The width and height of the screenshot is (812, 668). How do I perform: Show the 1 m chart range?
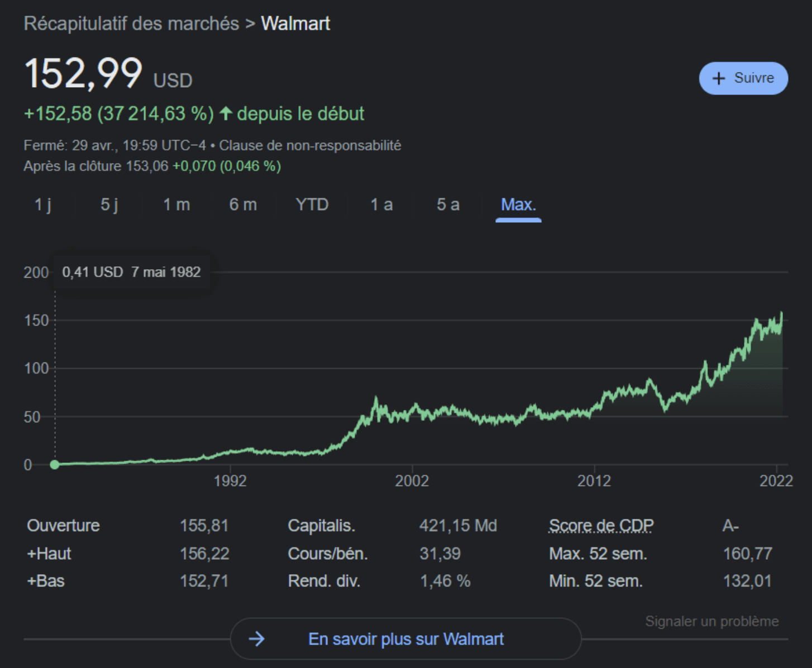(x=176, y=204)
